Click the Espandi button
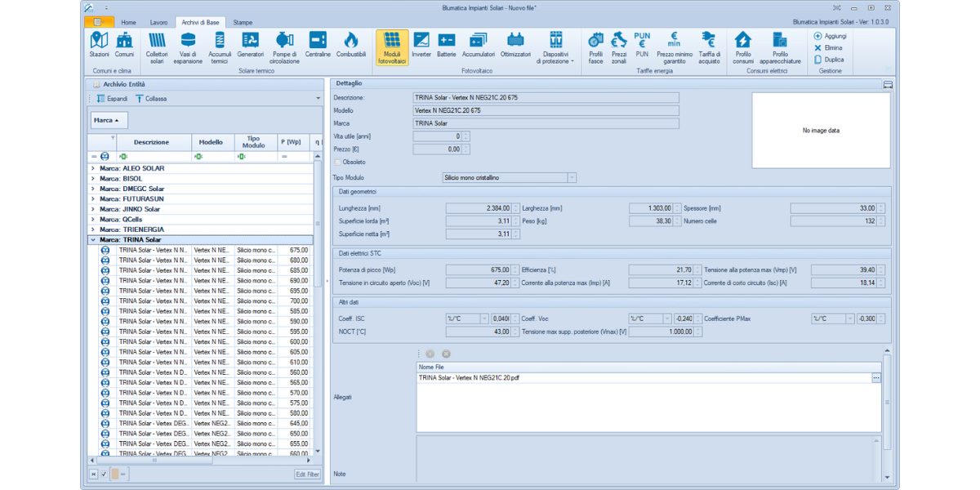980x490 pixels. [112, 99]
